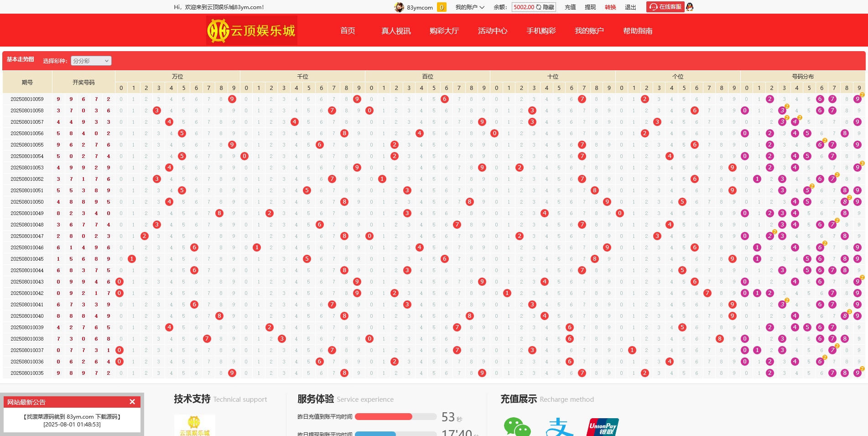Click the 在线客服 online support button
868x436 pixels.
(x=665, y=7)
